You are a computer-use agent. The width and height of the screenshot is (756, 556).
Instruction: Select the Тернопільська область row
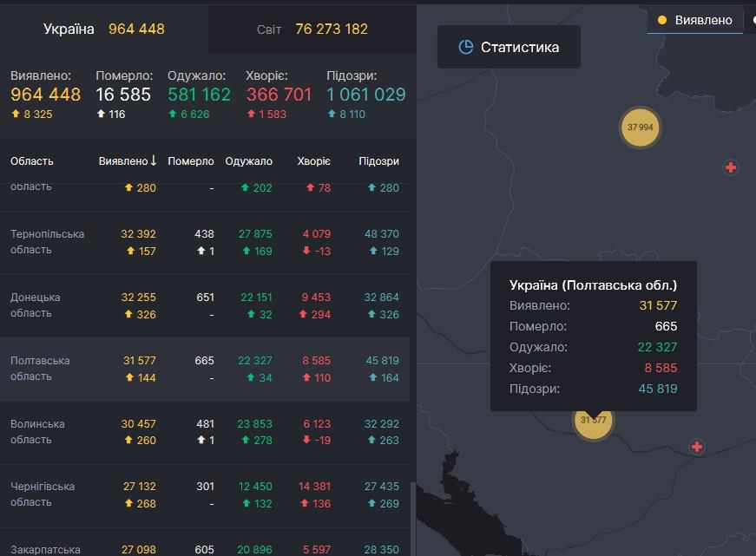[x=48, y=242]
